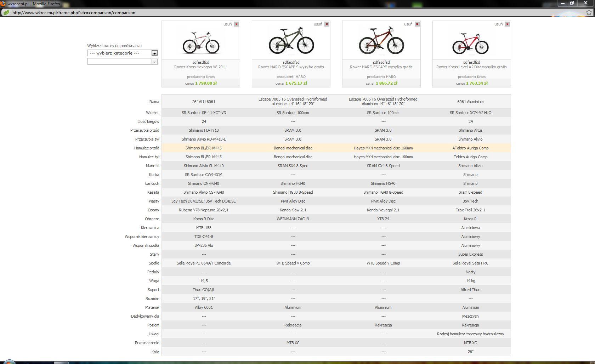This screenshot has height=364, width=595.
Task: Remove HARO ESCAPE S with red x icon
Action: point(327,24)
